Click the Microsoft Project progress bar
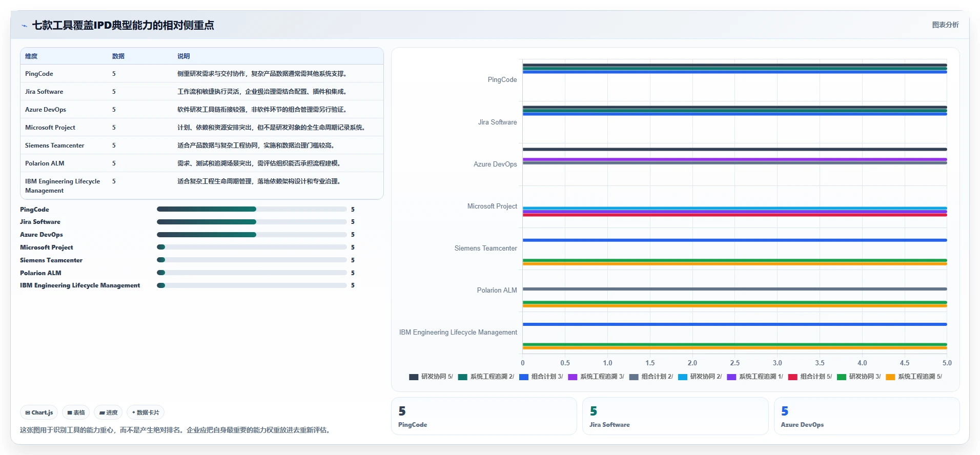This screenshot has width=980, height=455. click(x=252, y=247)
